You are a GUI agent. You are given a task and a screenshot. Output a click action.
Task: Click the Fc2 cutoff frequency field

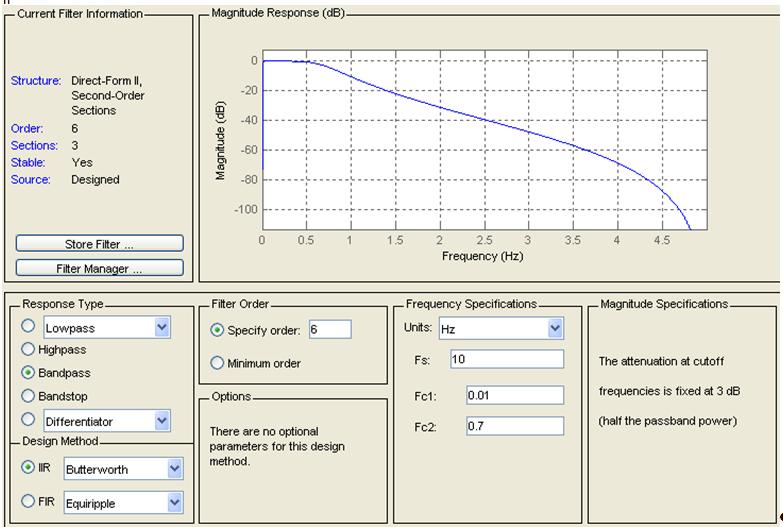pyautogui.click(x=514, y=426)
